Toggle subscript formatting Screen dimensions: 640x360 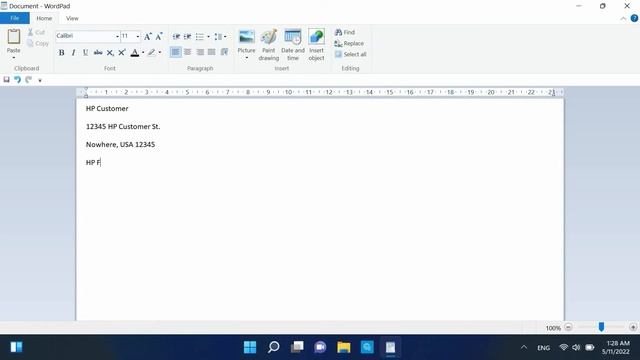point(110,53)
